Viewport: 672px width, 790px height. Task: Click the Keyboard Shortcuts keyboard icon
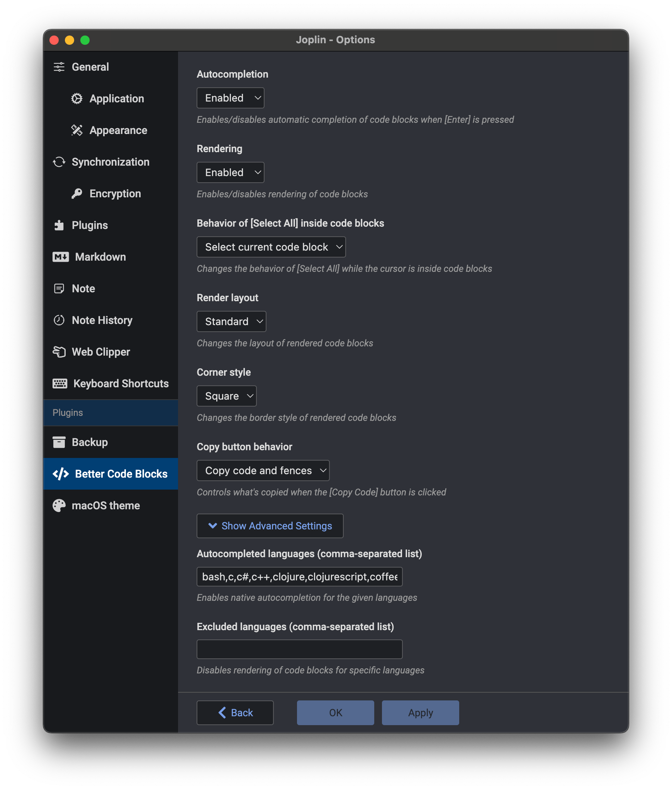point(60,383)
